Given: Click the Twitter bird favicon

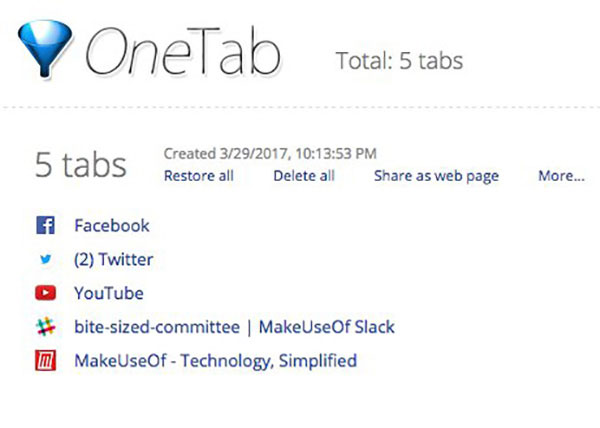Looking at the screenshot, I should (x=46, y=259).
